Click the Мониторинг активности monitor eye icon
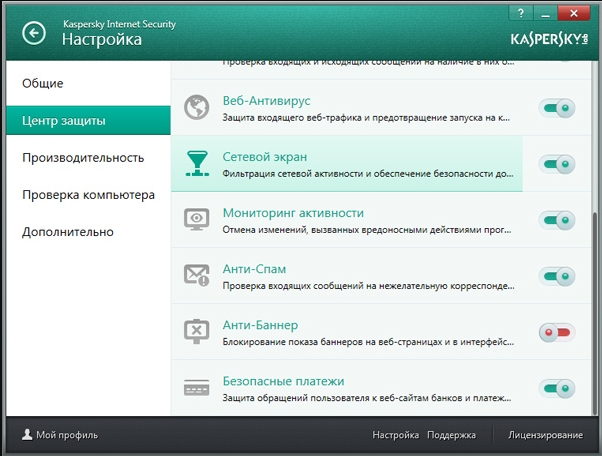 pos(197,220)
